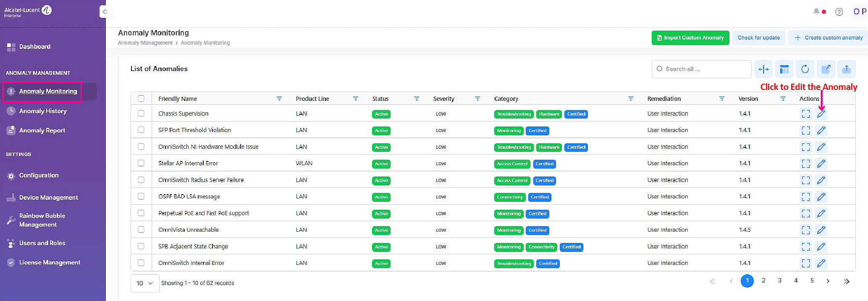Open the notifications bell icon
Image resolution: width=868 pixels, height=301 pixels.
pos(816,12)
